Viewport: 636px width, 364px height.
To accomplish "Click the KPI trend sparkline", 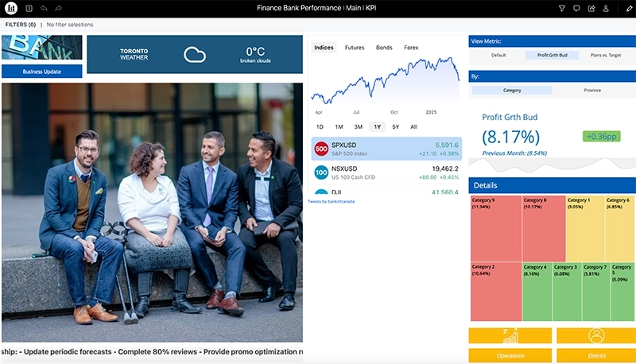I will (552, 165).
